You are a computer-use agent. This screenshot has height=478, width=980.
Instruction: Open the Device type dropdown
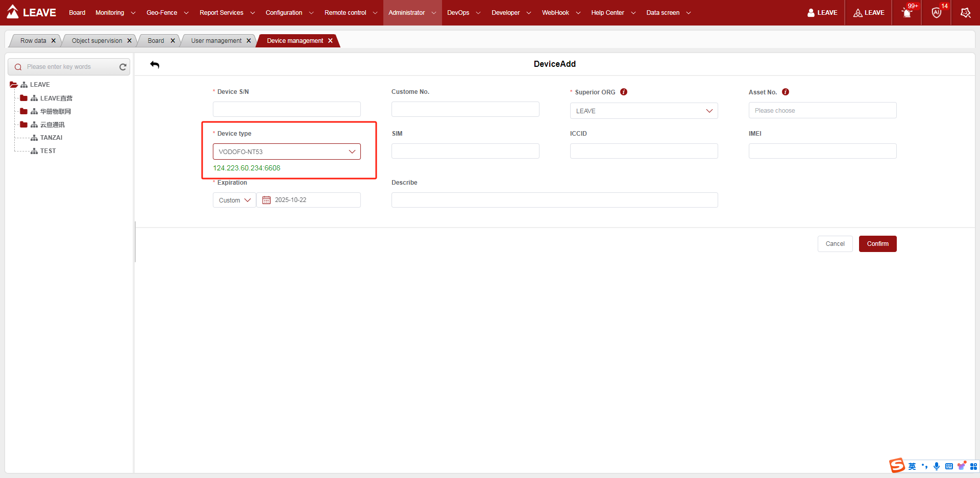286,152
